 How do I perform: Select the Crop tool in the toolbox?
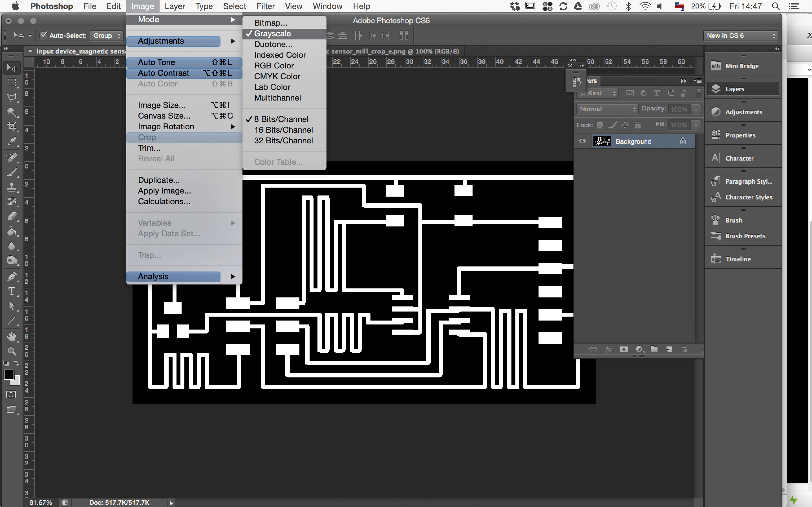coord(12,126)
